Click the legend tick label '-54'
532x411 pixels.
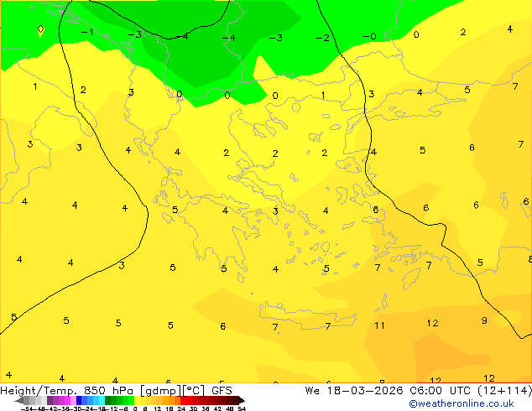click(27, 408)
